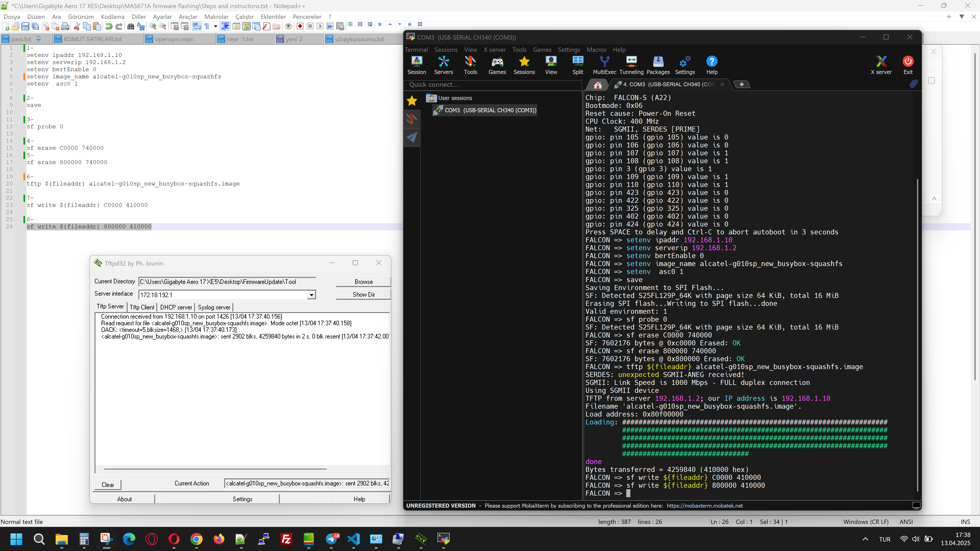Open the mobaxterm.mobatek.net link

pos(705,505)
